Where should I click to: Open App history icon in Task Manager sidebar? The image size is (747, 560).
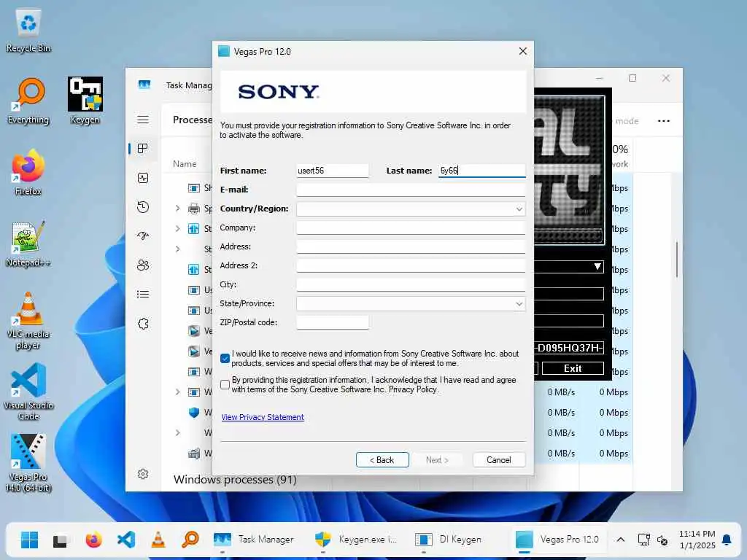pos(143,207)
